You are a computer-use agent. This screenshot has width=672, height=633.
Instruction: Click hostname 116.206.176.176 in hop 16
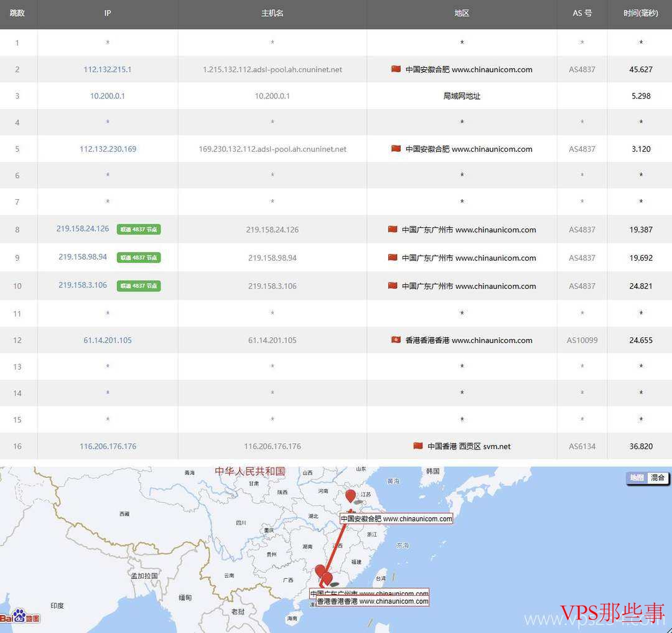pos(272,446)
